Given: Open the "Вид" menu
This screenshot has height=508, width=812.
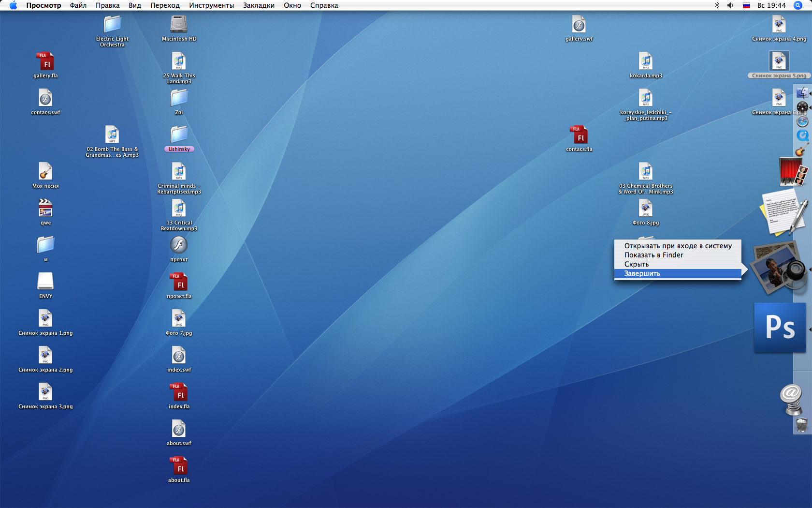Looking at the screenshot, I should tap(135, 5).
